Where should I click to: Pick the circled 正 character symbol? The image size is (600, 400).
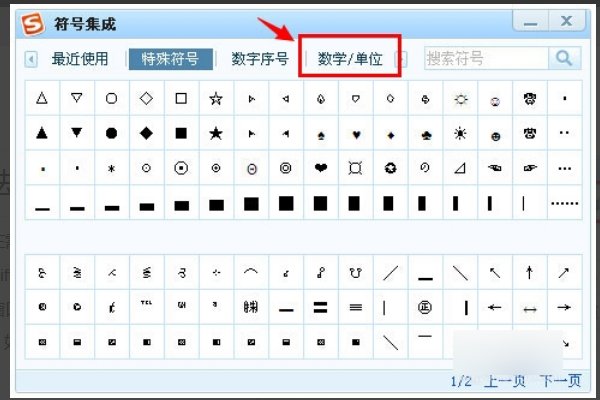[x=426, y=307]
